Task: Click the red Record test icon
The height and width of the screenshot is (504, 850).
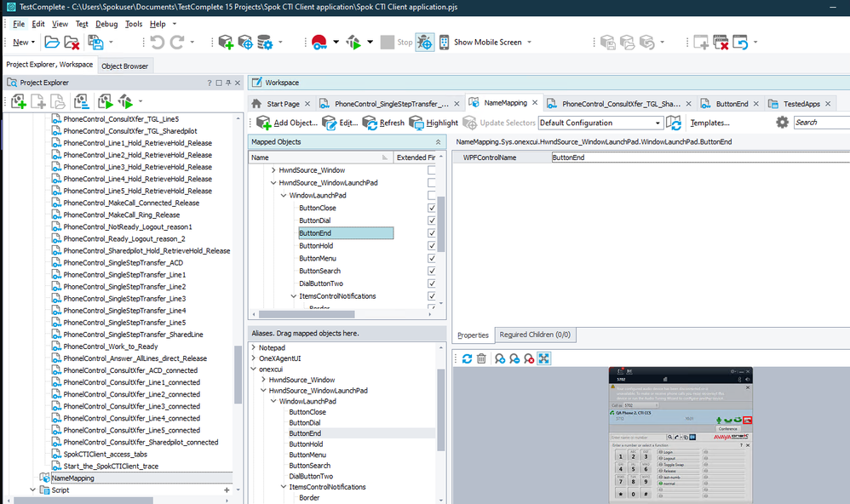Action: [x=319, y=42]
